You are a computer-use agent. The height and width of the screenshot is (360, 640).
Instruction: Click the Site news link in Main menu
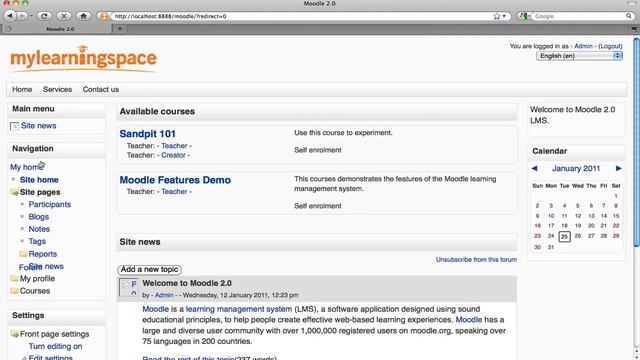[39, 126]
